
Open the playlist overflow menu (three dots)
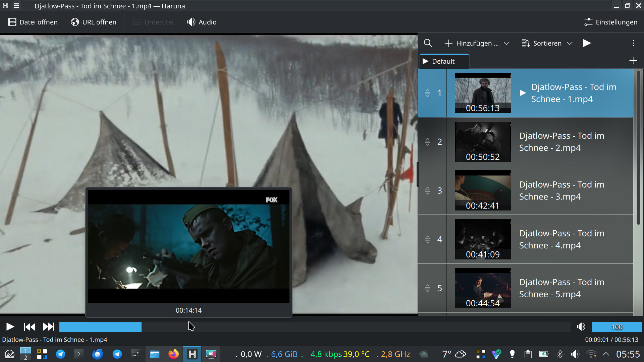[633, 43]
